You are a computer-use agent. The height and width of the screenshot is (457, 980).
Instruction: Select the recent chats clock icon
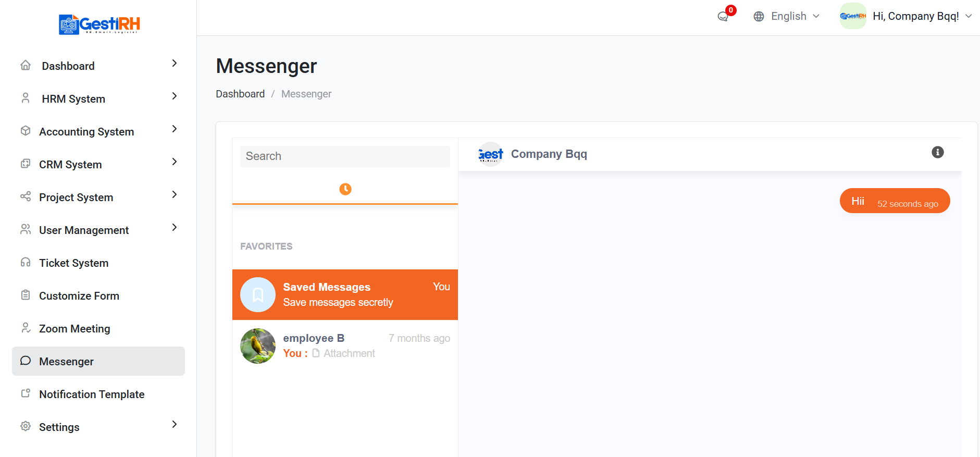345,189
